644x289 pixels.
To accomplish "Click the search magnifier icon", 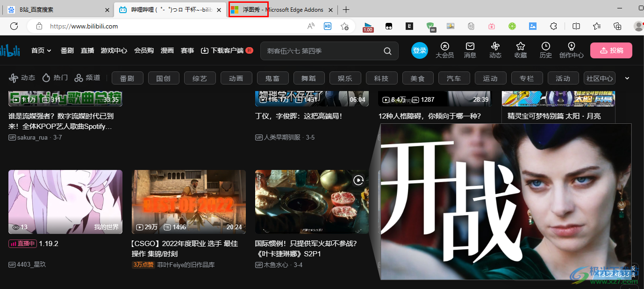I will point(387,51).
